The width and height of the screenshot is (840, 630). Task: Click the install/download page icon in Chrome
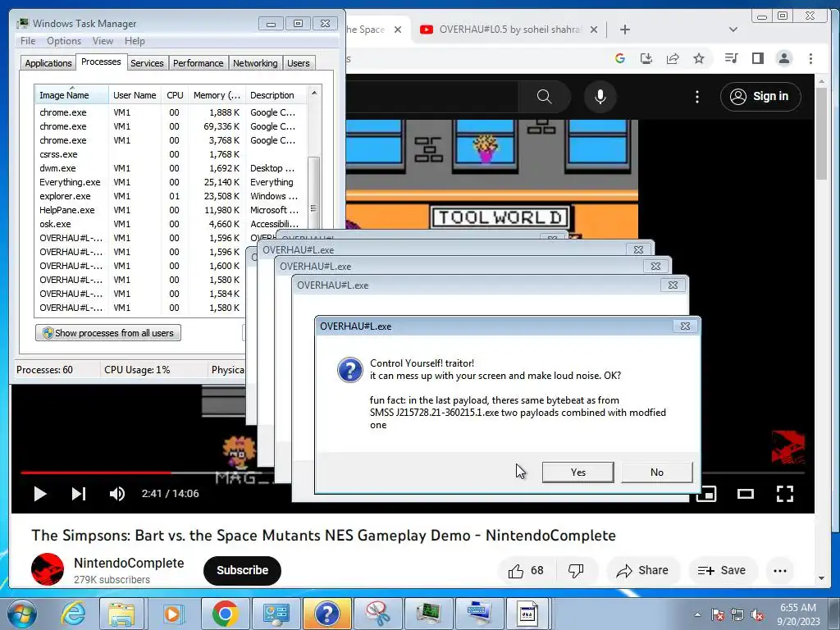point(646,58)
